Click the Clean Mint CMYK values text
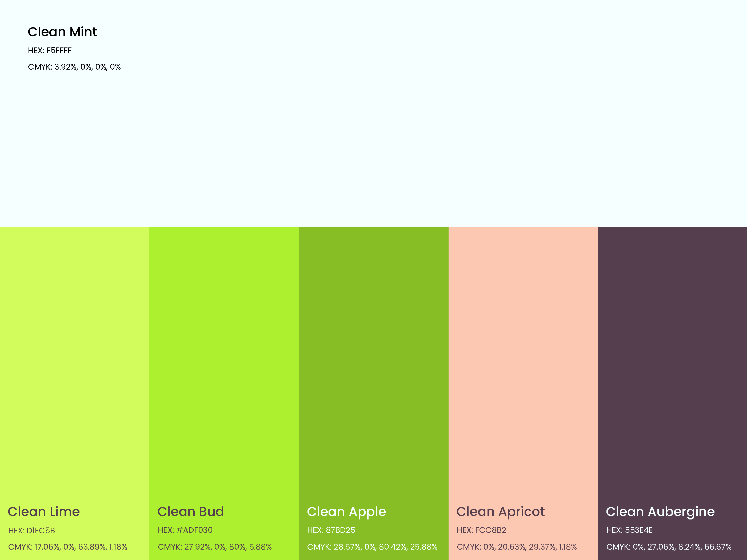This screenshot has width=747, height=560. point(74,67)
